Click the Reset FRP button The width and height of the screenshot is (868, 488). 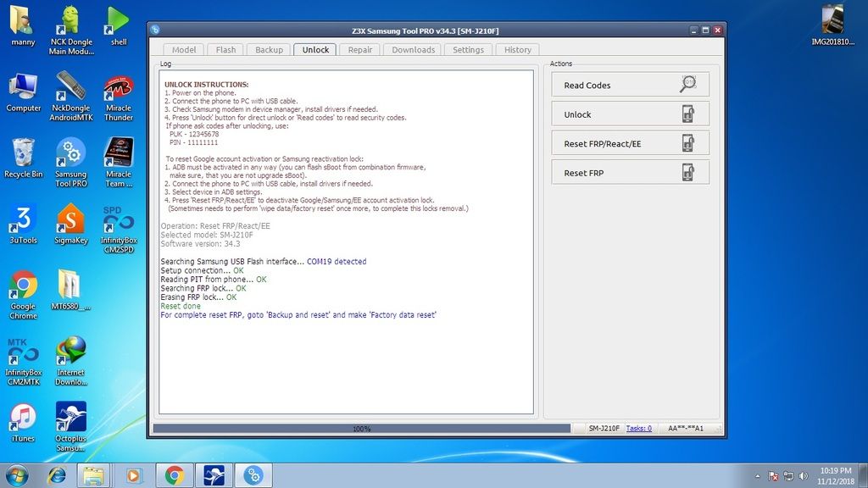(630, 173)
